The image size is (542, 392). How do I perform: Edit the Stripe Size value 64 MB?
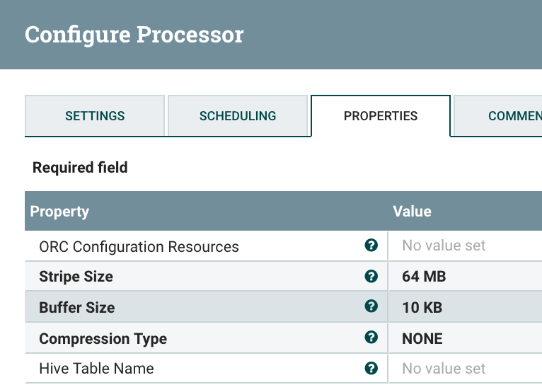tap(425, 277)
